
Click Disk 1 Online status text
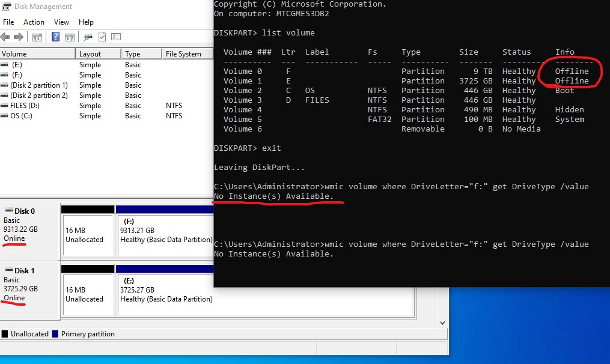point(14,298)
